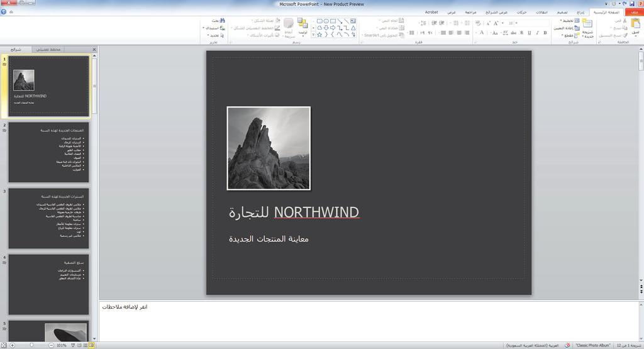Switch to Normal view in status bar

91,345
